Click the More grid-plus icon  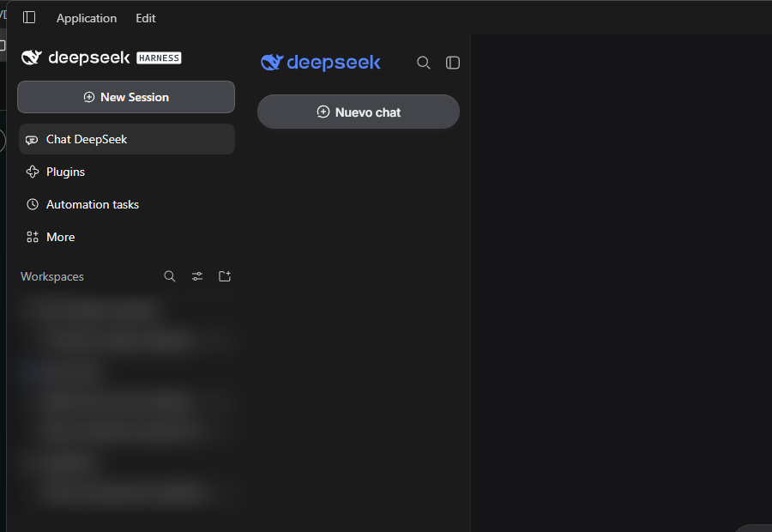[x=33, y=237]
